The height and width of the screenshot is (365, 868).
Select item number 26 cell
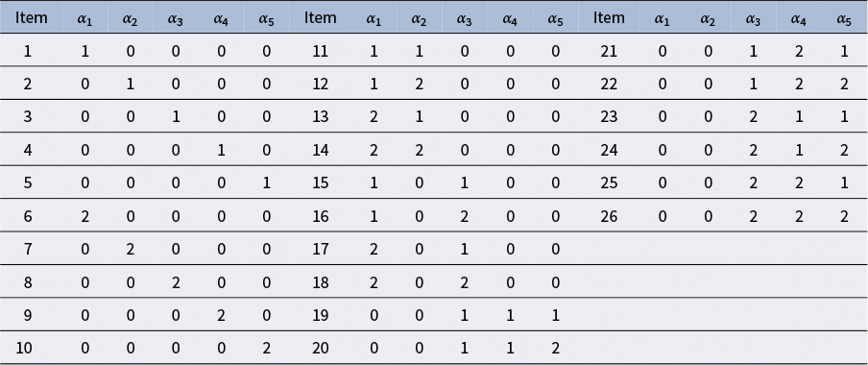[609, 216]
